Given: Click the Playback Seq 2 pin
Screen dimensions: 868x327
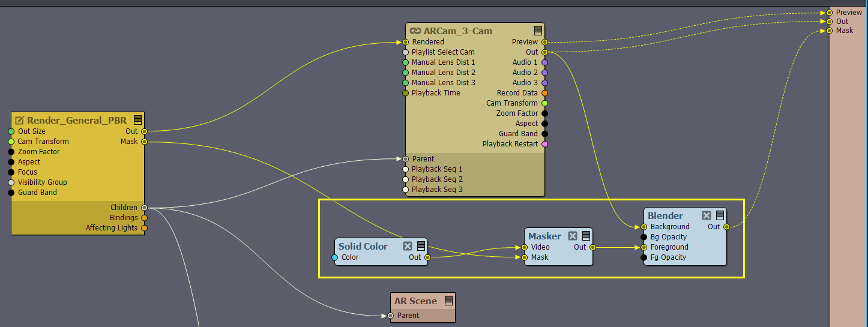Looking at the screenshot, I should tap(406, 179).
